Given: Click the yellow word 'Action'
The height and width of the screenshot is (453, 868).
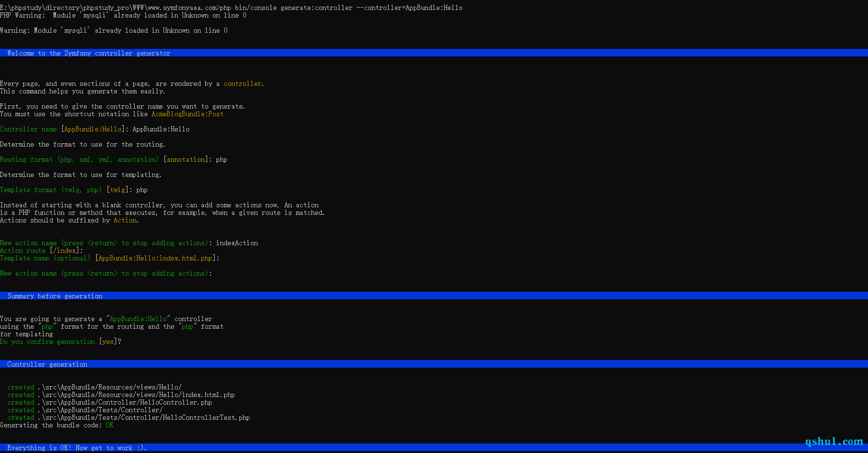Looking at the screenshot, I should click(x=125, y=220).
